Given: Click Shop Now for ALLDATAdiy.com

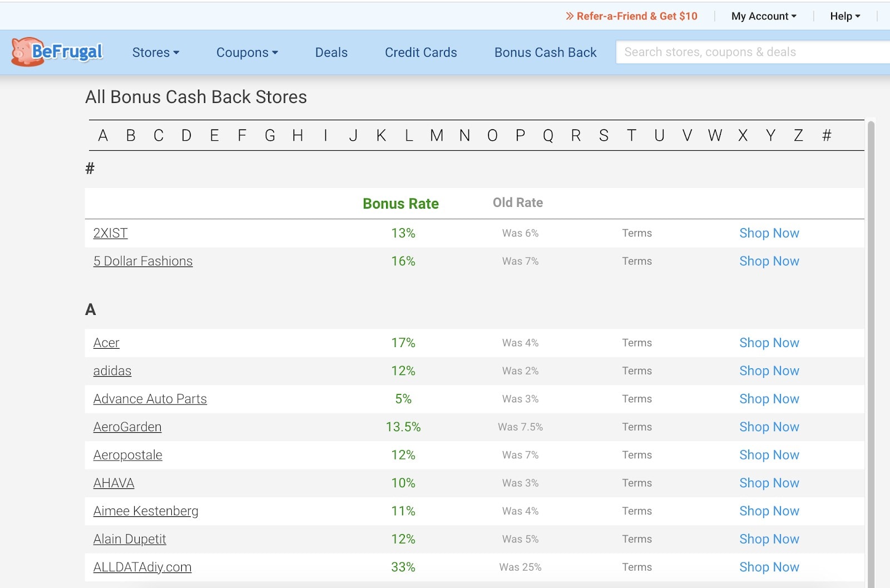Looking at the screenshot, I should pos(769,567).
